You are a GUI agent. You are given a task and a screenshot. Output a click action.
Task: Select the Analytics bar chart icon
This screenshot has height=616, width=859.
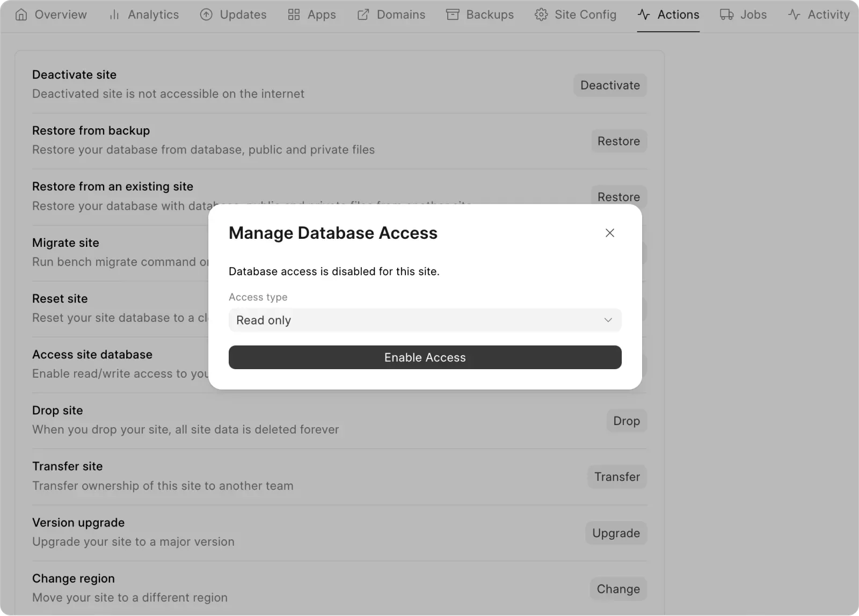(113, 14)
